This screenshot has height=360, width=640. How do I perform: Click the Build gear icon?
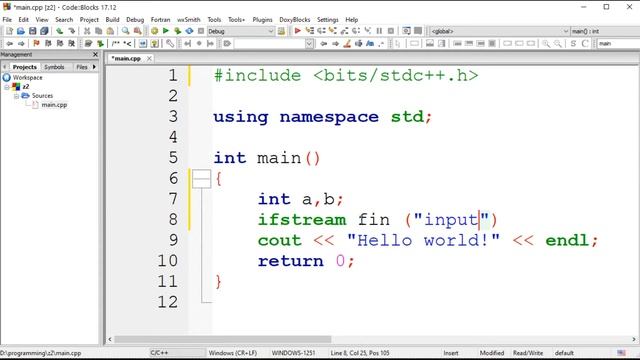154,31
